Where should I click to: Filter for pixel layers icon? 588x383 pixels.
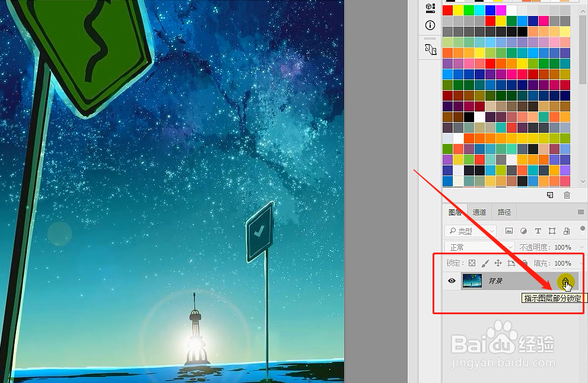[509, 231]
